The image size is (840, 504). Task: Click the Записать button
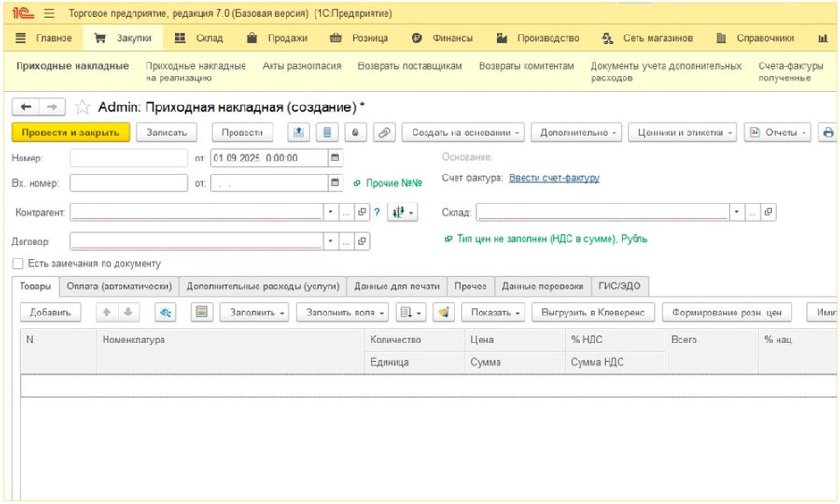point(167,133)
